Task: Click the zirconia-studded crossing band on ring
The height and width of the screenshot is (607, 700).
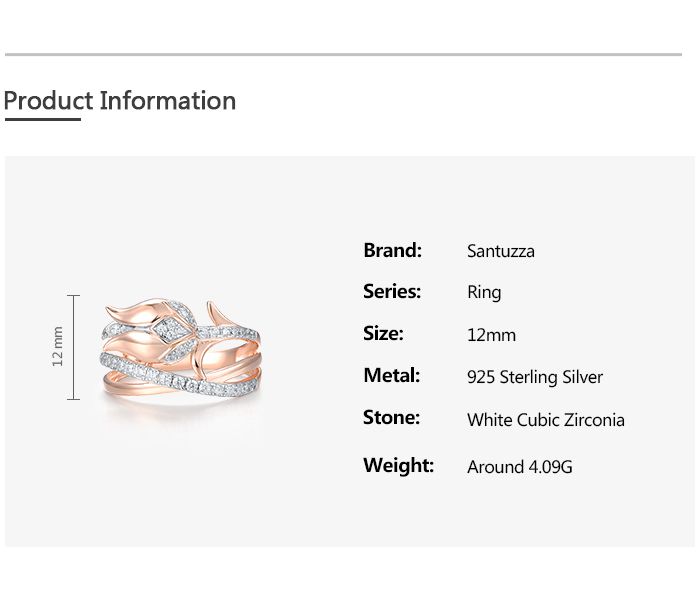Action: click(x=150, y=371)
